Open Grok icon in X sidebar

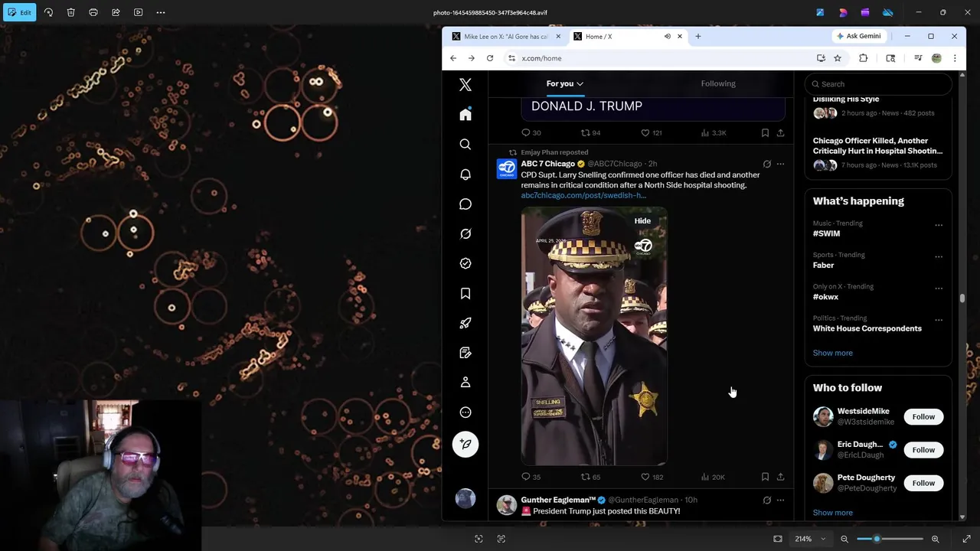coord(465,234)
